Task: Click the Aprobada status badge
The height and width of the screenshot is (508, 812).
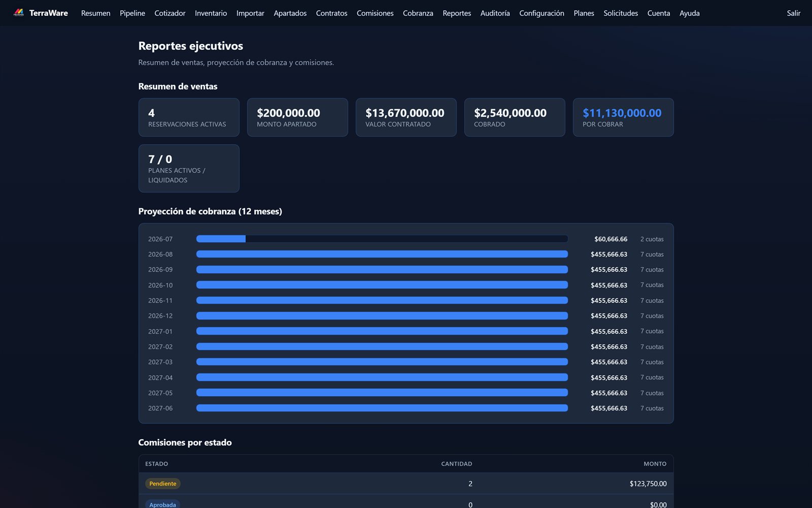Action: (162, 504)
